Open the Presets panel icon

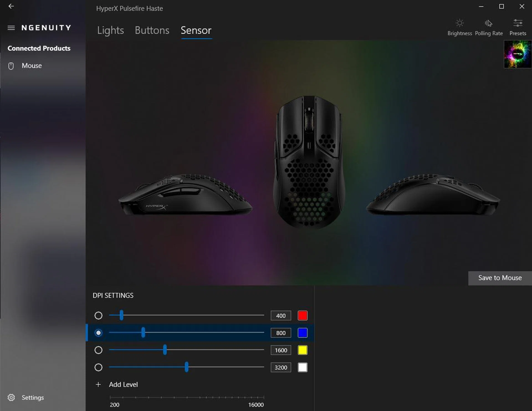click(517, 23)
